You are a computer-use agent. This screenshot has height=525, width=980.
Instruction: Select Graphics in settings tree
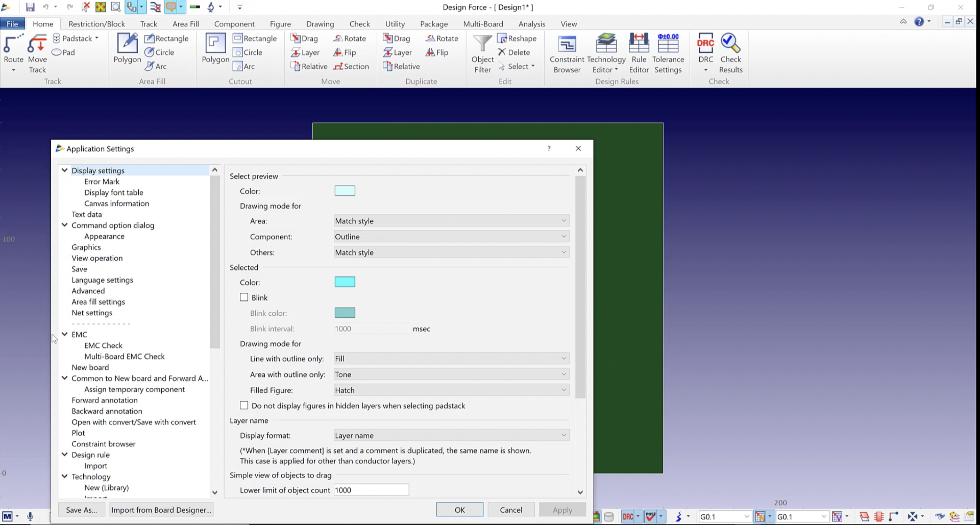click(x=86, y=247)
